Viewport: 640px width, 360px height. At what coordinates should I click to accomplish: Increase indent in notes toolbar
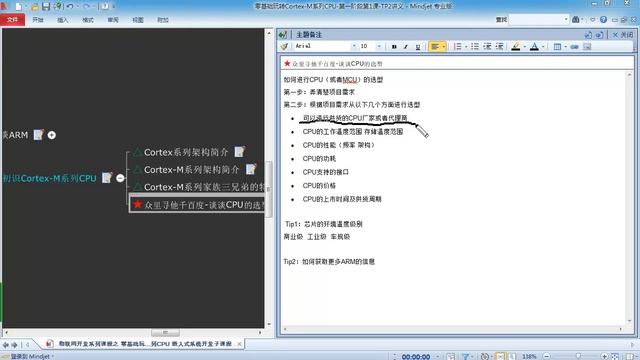[500, 47]
